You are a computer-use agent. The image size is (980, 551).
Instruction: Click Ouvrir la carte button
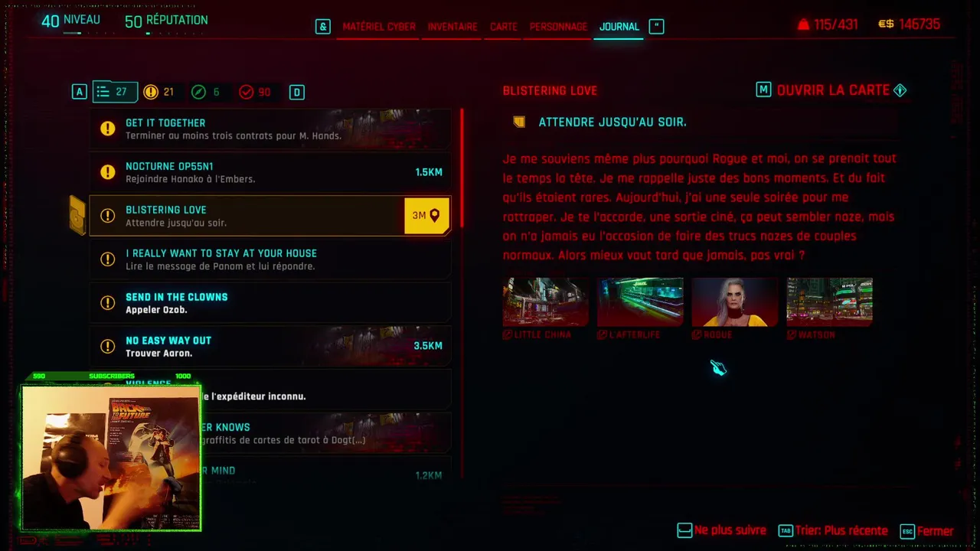[x=833, y=90]
